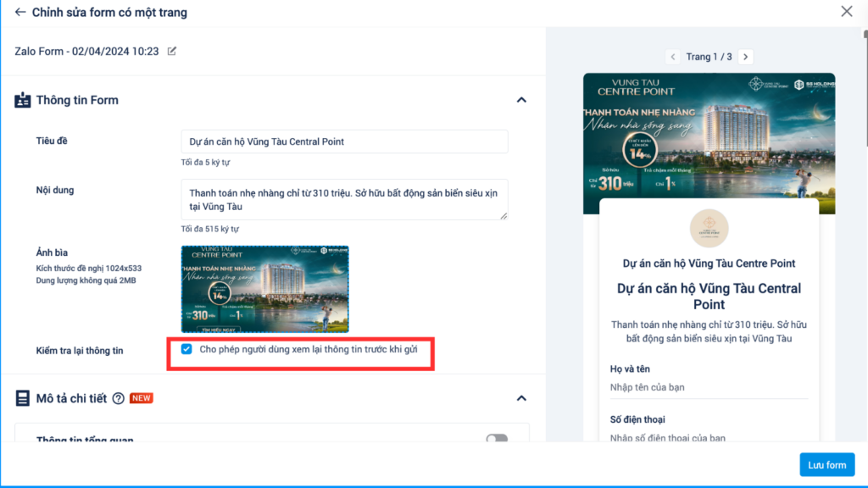Click the Tiêu đề input field
This screenshot has width=868, height=488.
point(344,141)
